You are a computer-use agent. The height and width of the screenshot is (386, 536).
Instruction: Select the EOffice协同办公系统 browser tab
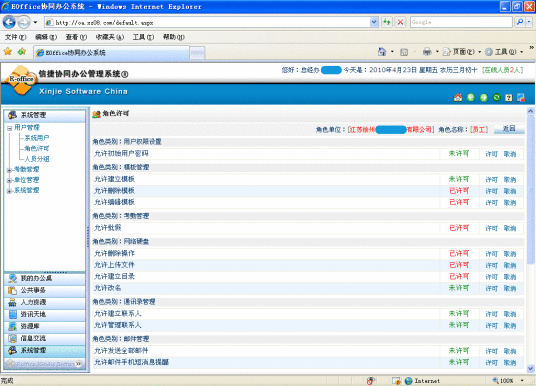click(111, 53)
